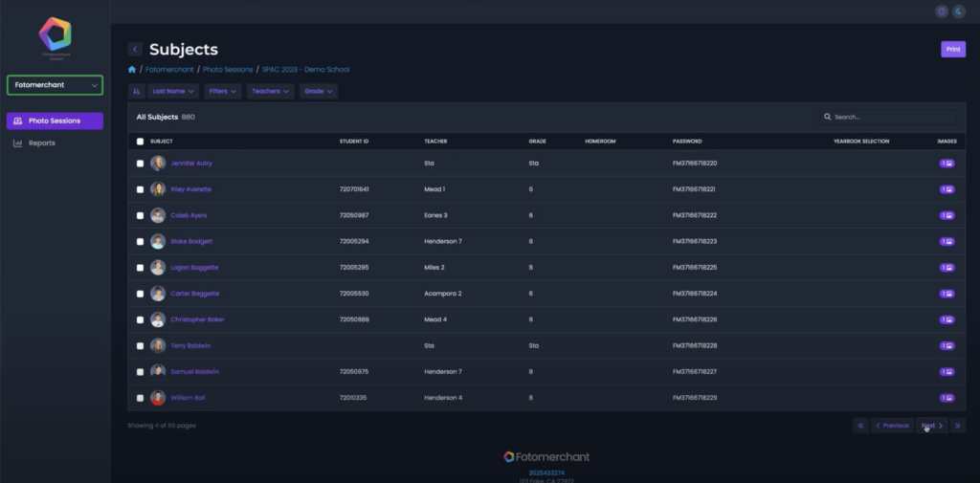The image size is (980, 483).
Task: Open Terry Baldwin's images badge
Action: [947, 345]
